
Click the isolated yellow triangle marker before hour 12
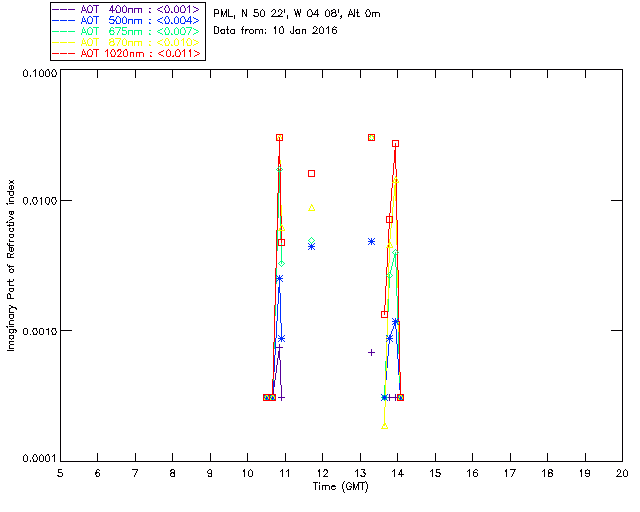point(311,208)
